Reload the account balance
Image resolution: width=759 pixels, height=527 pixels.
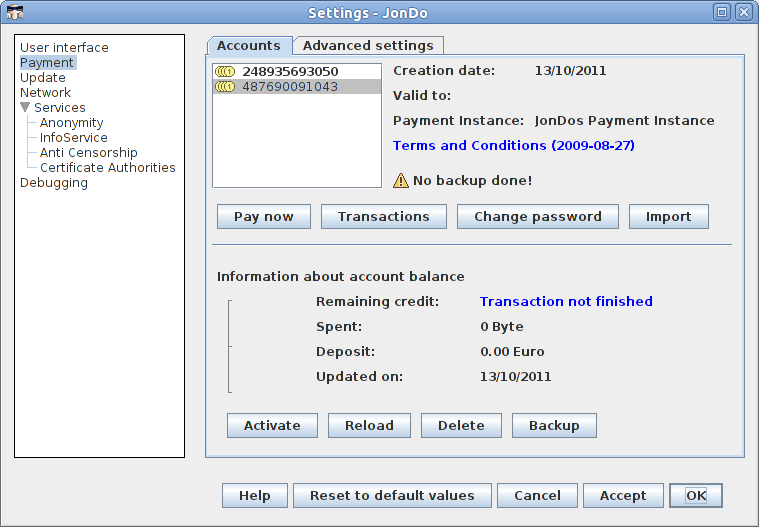(369, 425)
